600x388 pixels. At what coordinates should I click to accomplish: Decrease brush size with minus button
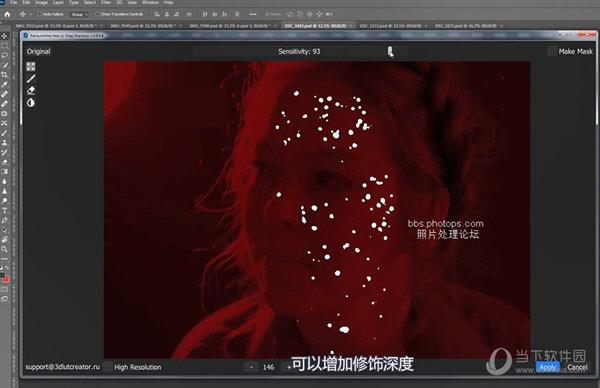251,367
